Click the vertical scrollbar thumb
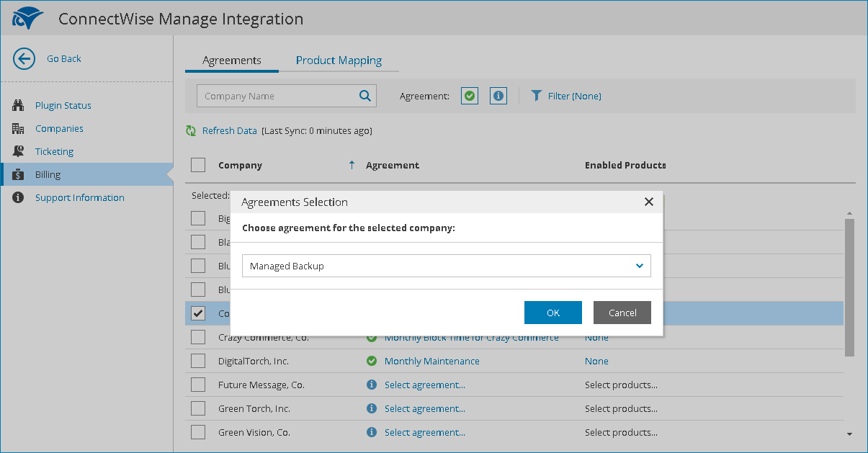Image resolution: width=868 pixels, height=453 pixels. click(x=849, y=288)
